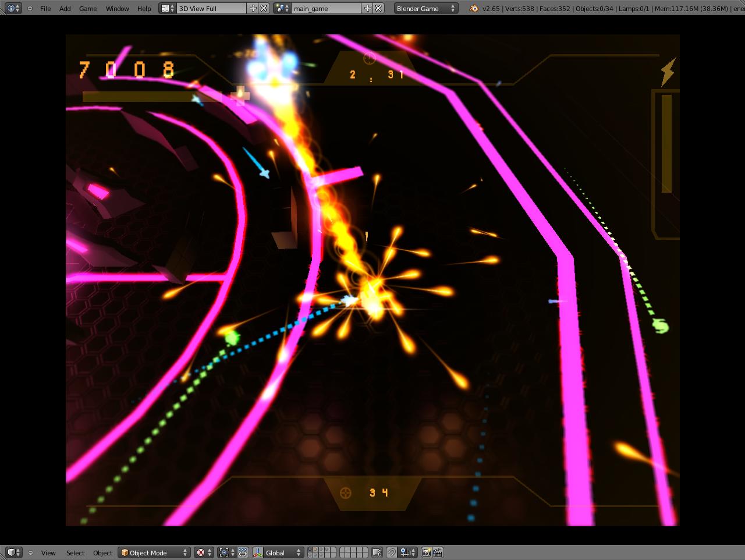Click the Faces:352 statistic
Screen dimensions: 745x560
pos(555,9)
